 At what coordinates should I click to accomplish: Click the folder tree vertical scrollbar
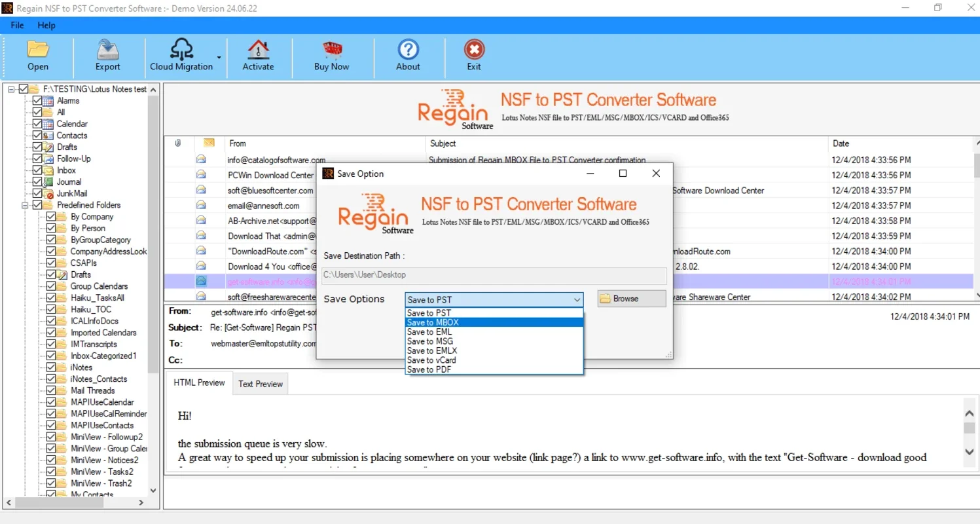153,234
